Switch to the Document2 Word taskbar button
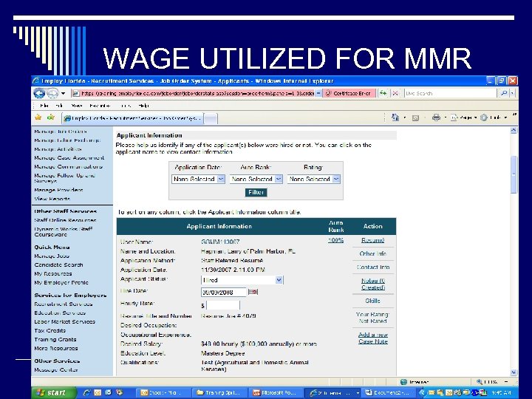Screen dimensions: 532x399 (389, 392)
